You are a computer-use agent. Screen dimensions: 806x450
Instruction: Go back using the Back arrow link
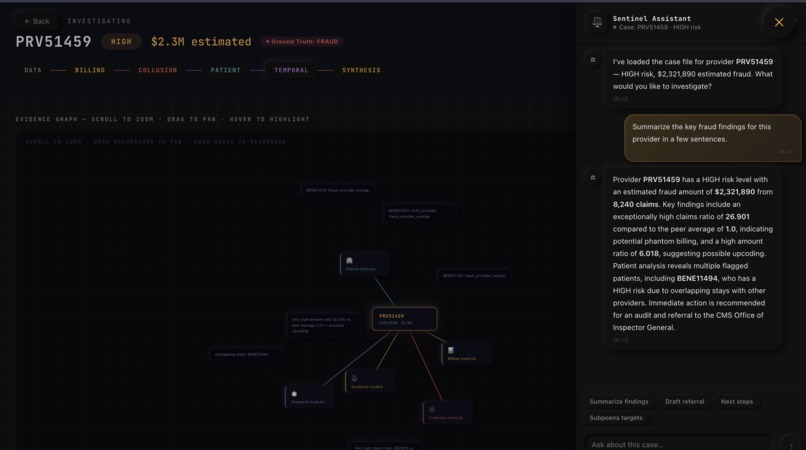click(37, 21)
